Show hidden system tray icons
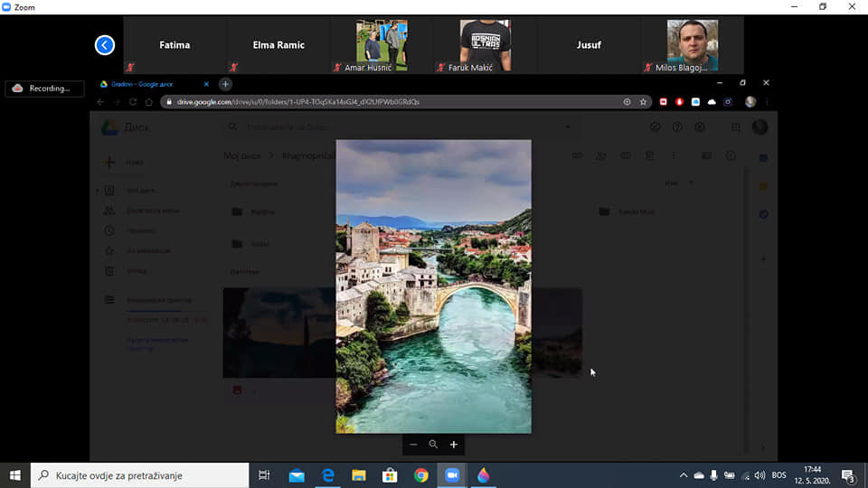The width and height of the screenshot is (868, 488). [684, 475]
